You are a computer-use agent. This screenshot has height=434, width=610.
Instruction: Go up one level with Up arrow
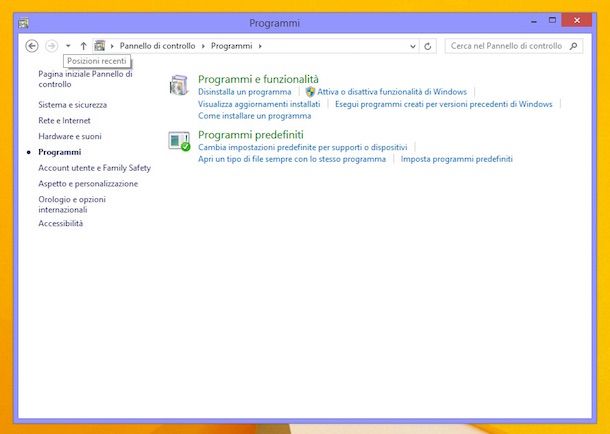(x=83, y=46)
